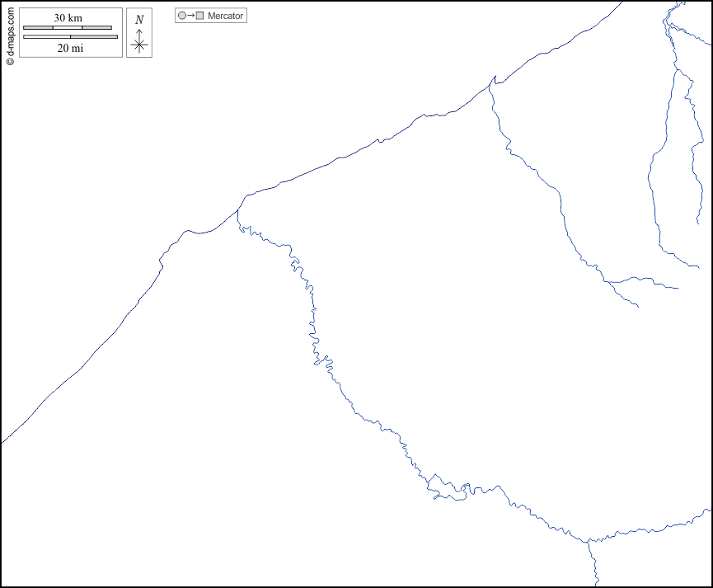Click the north arrow compass icon
Image resolution: width=713 pixels, height=588 pixels.
139,33
